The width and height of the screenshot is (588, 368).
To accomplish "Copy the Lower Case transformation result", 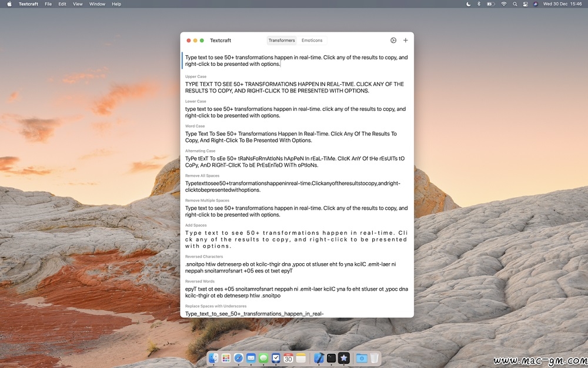I will pyautogui.click(x=296, y=112).
